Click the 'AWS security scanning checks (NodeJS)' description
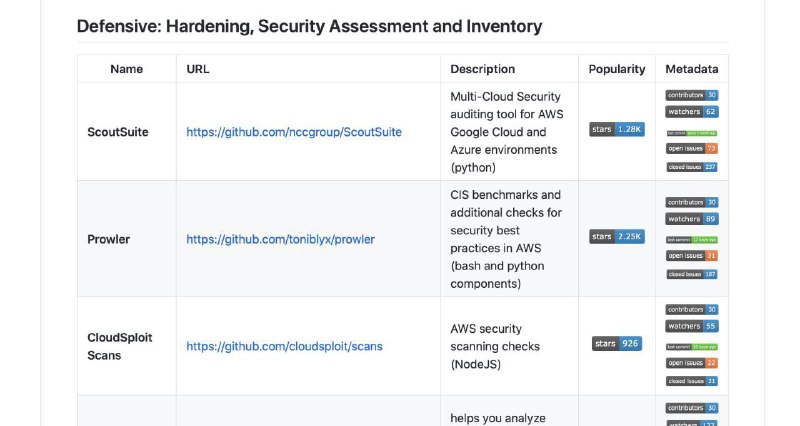 pos(495,346)
